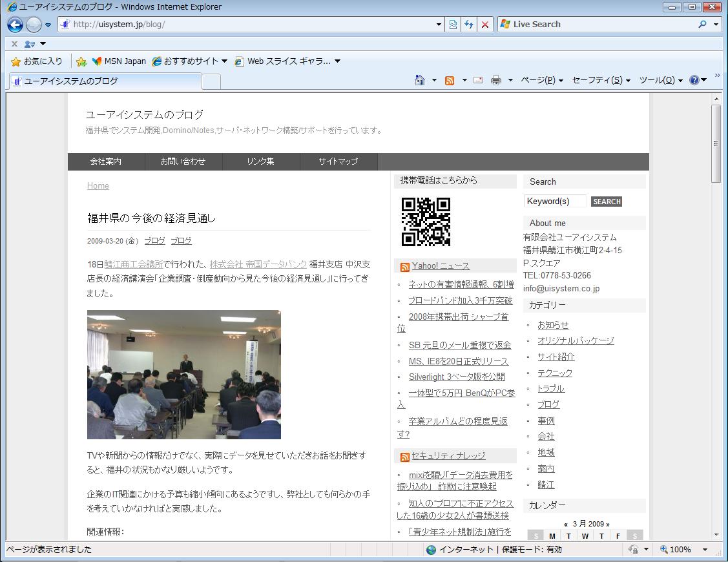Open the ツール(O) menu
This screenshot has width=728, height=562.
[x=661, y=80]
